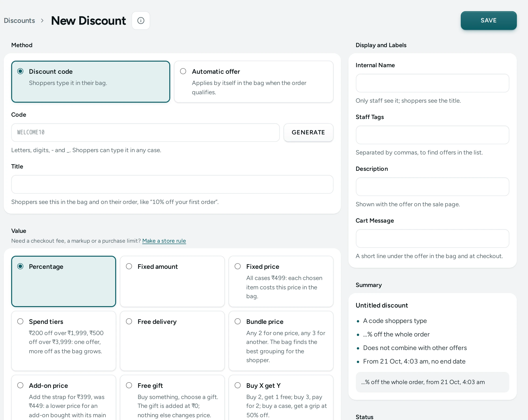Choose the Percentage value type

pos(64,281)
